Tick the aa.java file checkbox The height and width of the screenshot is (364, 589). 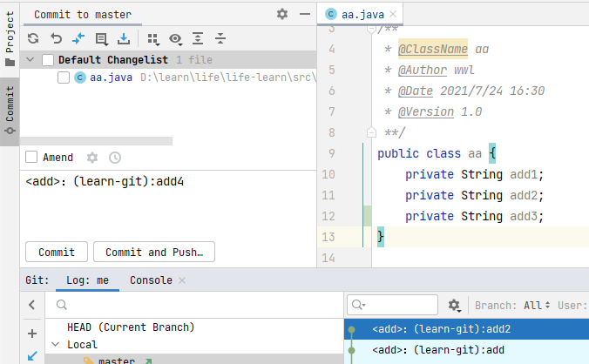(x=64, y=78)
